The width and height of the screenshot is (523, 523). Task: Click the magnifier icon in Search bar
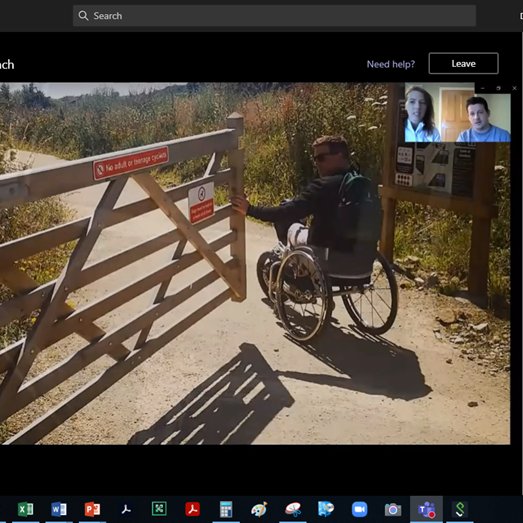pos(83,16)
